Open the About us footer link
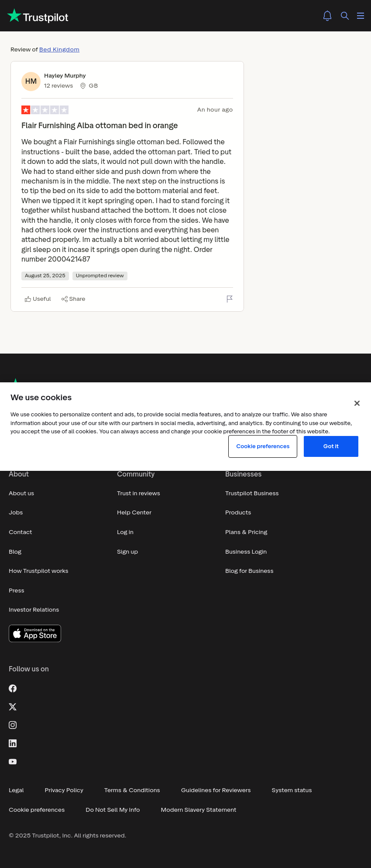The image size is (371, 868). [x=21, y=494]
